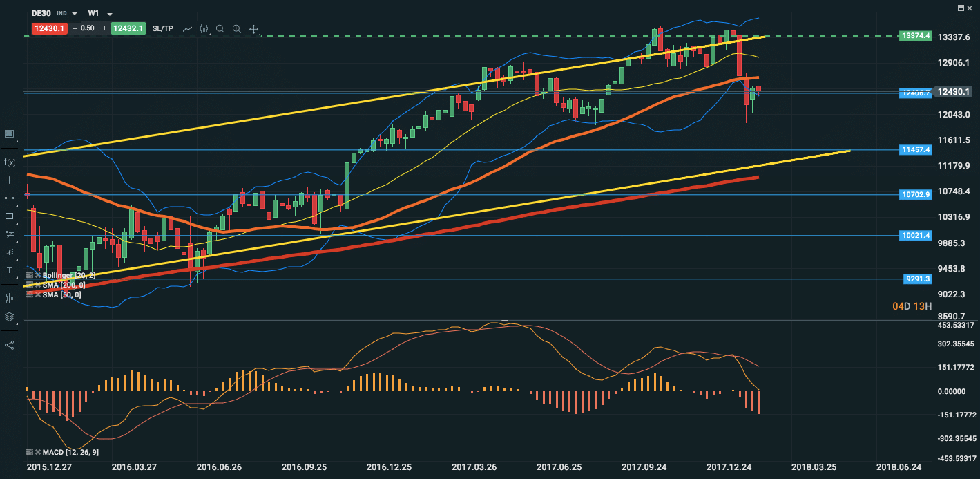Open the SL/TP settings
Image resolution: width=980 pixels, height=479 pixels.
(x=162, y=28)
